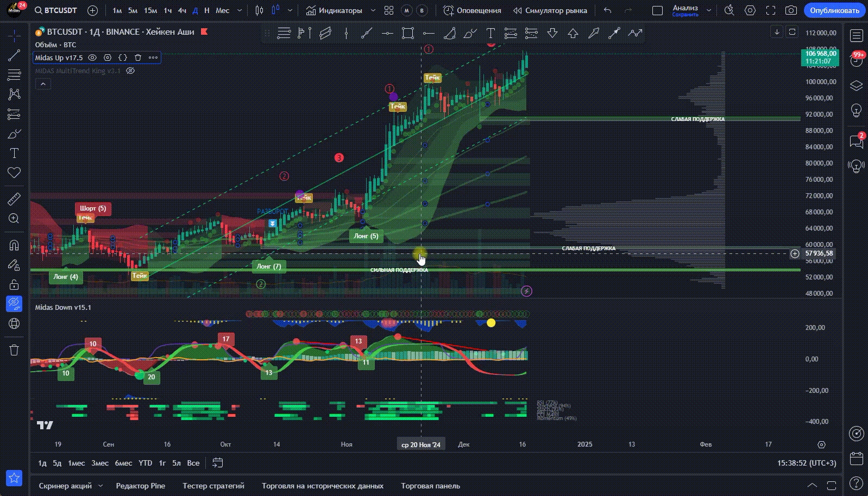Select the Text tool in left sidebar

pyautogui.click(x=14, y=153)
